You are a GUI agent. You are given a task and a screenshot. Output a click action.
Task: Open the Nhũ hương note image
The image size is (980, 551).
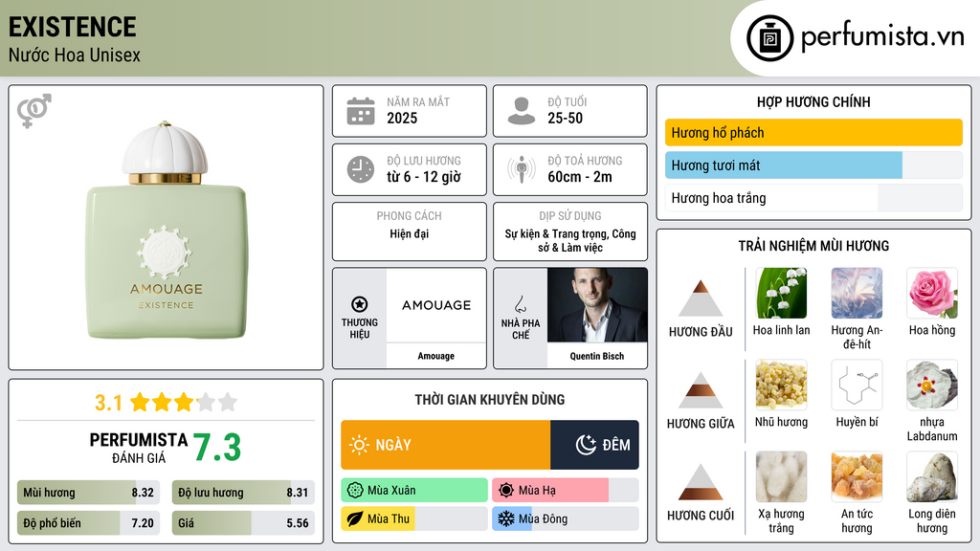(x=781, y=385)
